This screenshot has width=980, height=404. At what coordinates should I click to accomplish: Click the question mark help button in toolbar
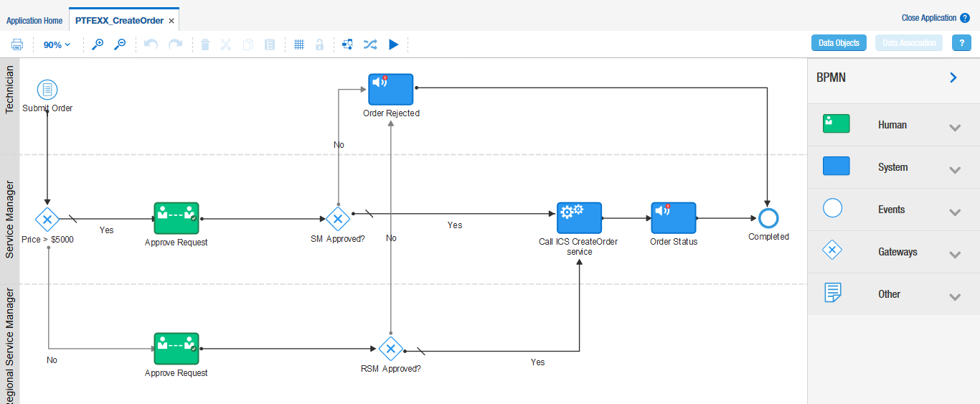pos(961,43)
